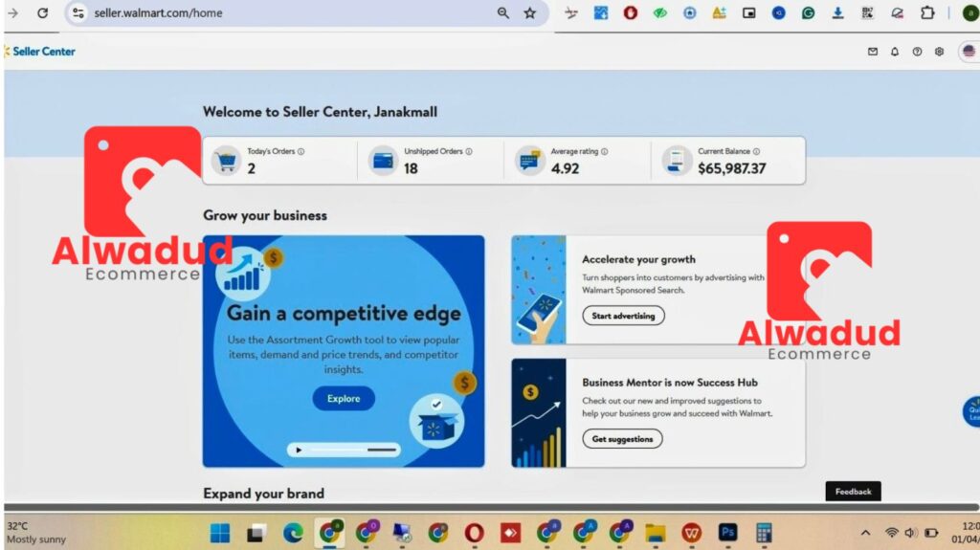980x550 pixels.
Task: Click the Accelerate your growth card image
Action: pyautogui.click(x=539, y=290)
